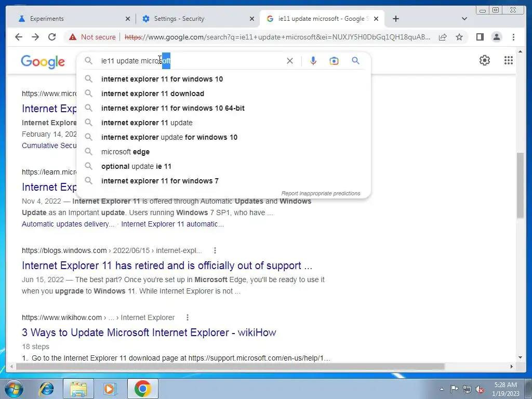This screenshot has height=399, width=532.
Task: Share this page via share icon
Action: tap(443, 37)
